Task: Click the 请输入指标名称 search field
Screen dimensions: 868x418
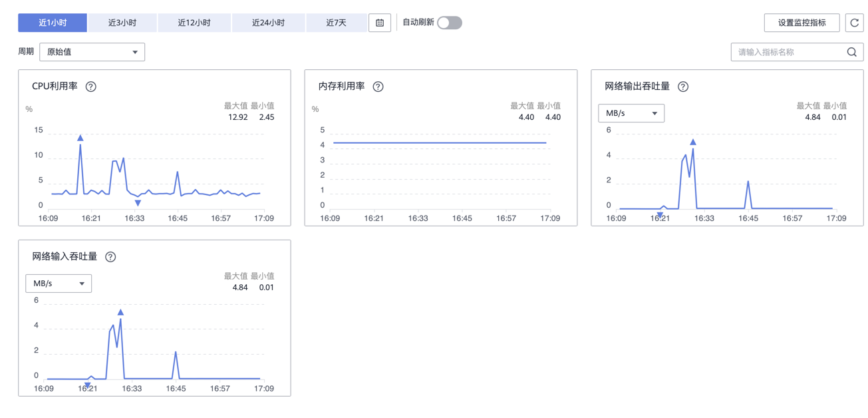Action: click(x=788, y=52)
